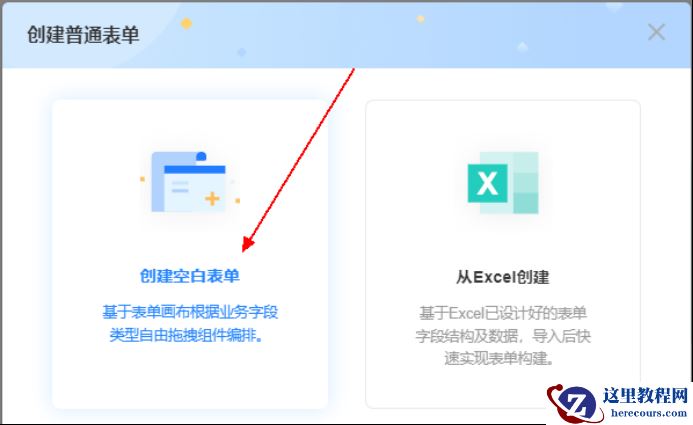Click the blank form illustration icon

190,182
